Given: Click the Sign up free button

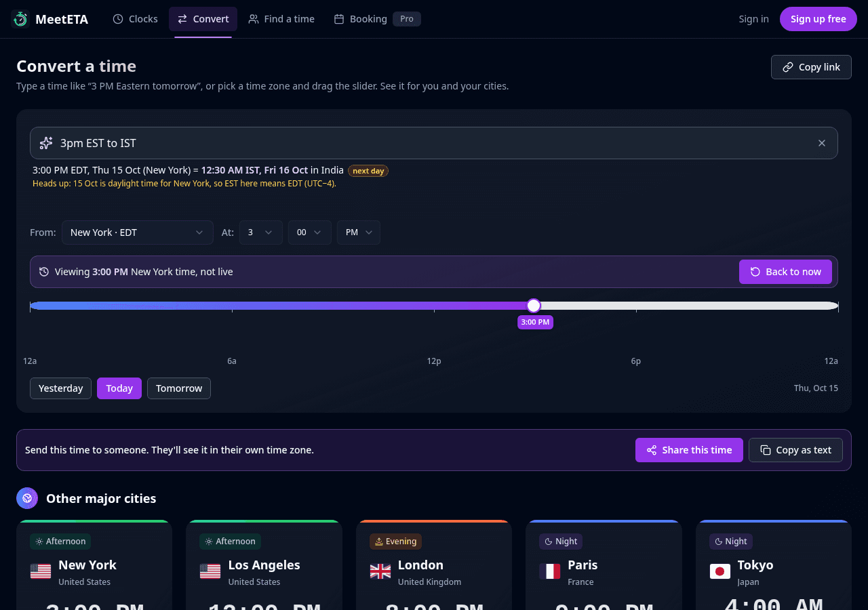Looking at the screenshot, I should (x=818, y=19).
